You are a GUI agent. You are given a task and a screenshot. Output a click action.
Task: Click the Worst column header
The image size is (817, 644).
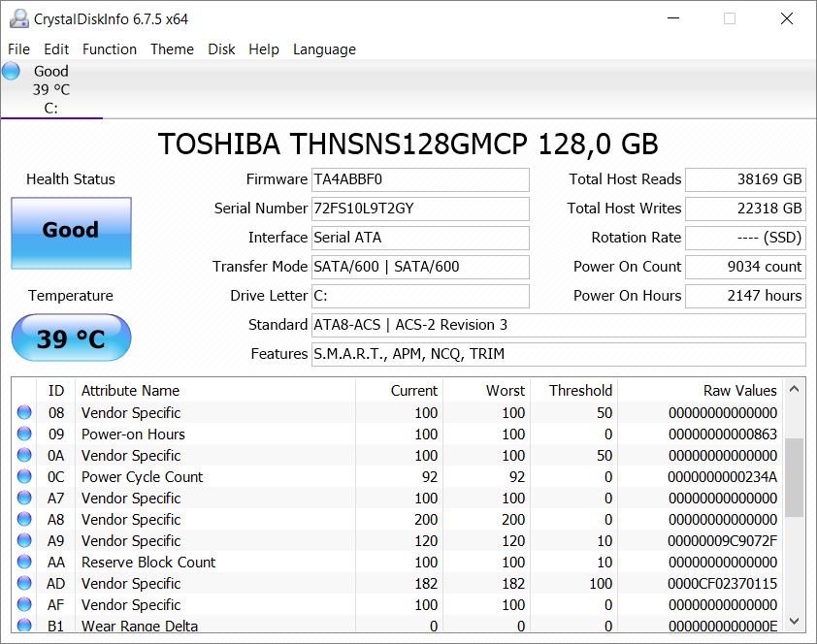click(x=487, y=391)
